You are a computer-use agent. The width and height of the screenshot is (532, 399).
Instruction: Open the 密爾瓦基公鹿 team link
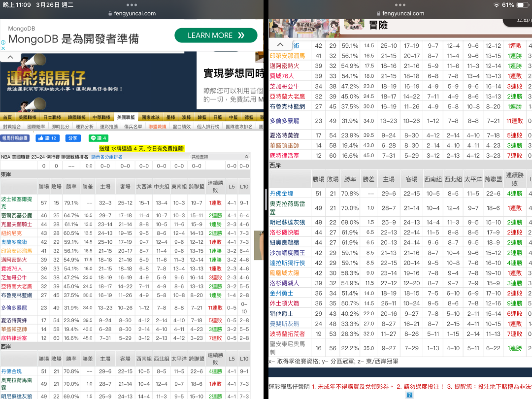17,215
